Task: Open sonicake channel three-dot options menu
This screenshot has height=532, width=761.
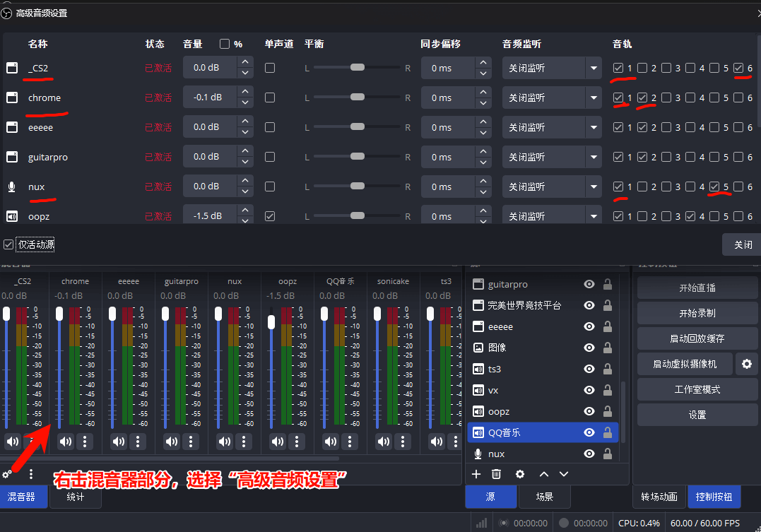Action: pyautogui.click(x=402, y=442)
